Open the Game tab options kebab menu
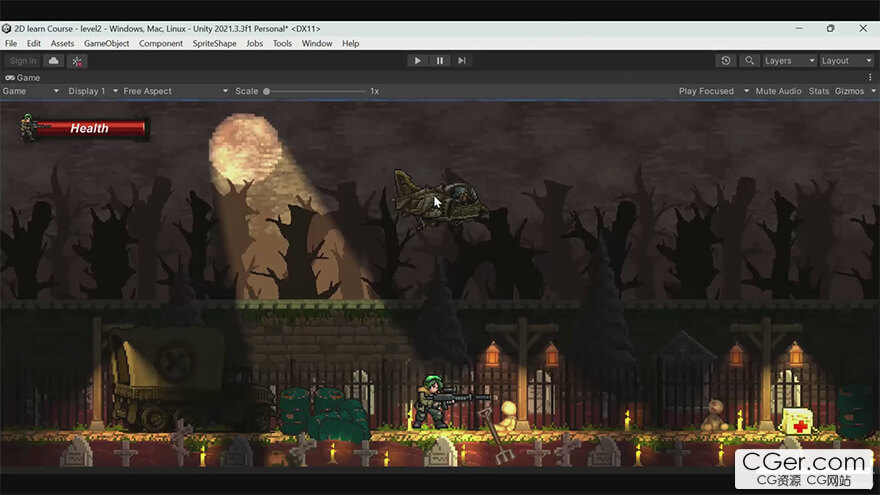880x495 pixels. tap(870, 77)
